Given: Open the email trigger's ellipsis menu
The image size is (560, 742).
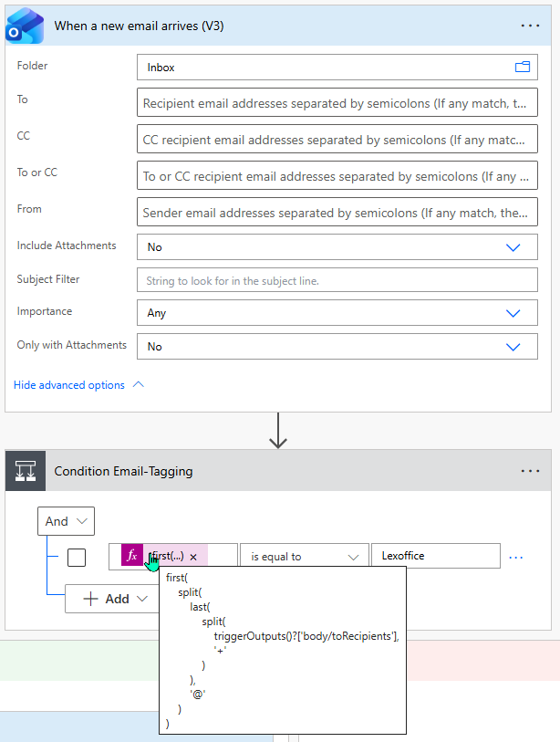Looking at the screenshot, I should (530, 26).
